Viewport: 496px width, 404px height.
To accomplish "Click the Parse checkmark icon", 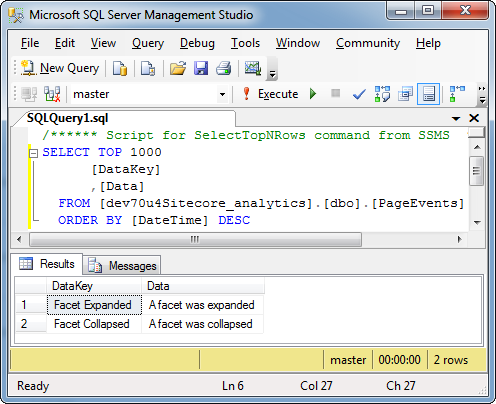I will (x=359, y=95).
